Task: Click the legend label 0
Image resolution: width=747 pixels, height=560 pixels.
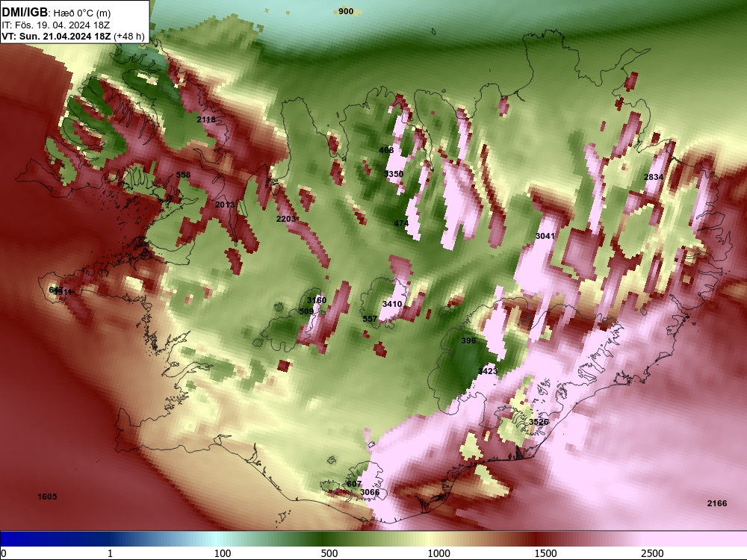Action: 4,553
